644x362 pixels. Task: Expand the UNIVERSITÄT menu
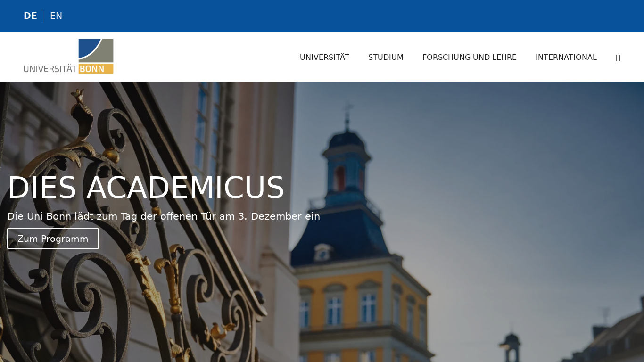(x=324, y=58)
